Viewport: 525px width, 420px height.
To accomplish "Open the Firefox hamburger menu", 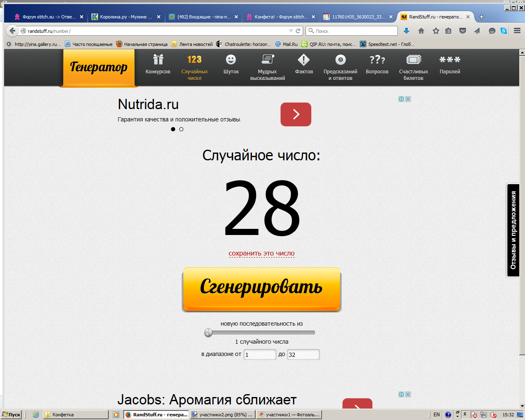I will 517,31.
